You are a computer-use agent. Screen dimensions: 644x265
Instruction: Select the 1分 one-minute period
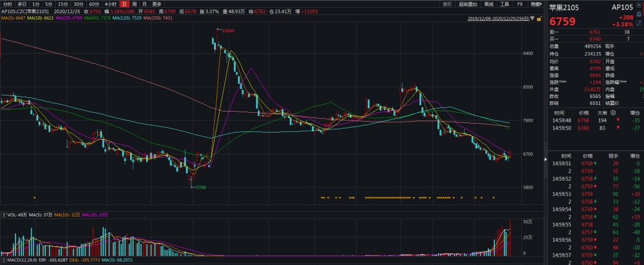click(x=36, y=4)
